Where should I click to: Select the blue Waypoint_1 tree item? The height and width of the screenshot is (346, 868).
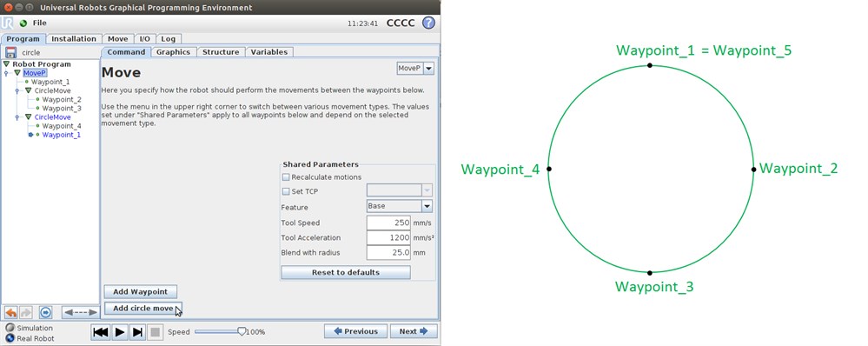[x=62, y=135]
